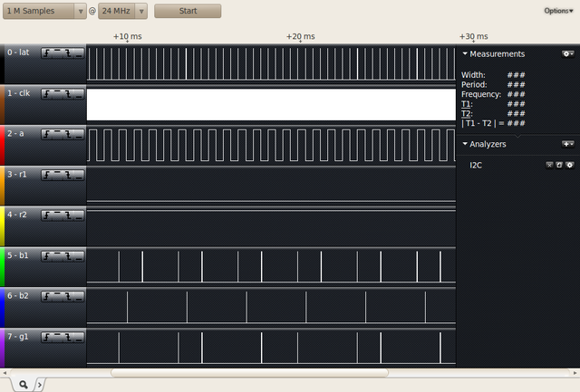Start the capture with the Start button
The image size is (580, 392).
pos(188,11)
